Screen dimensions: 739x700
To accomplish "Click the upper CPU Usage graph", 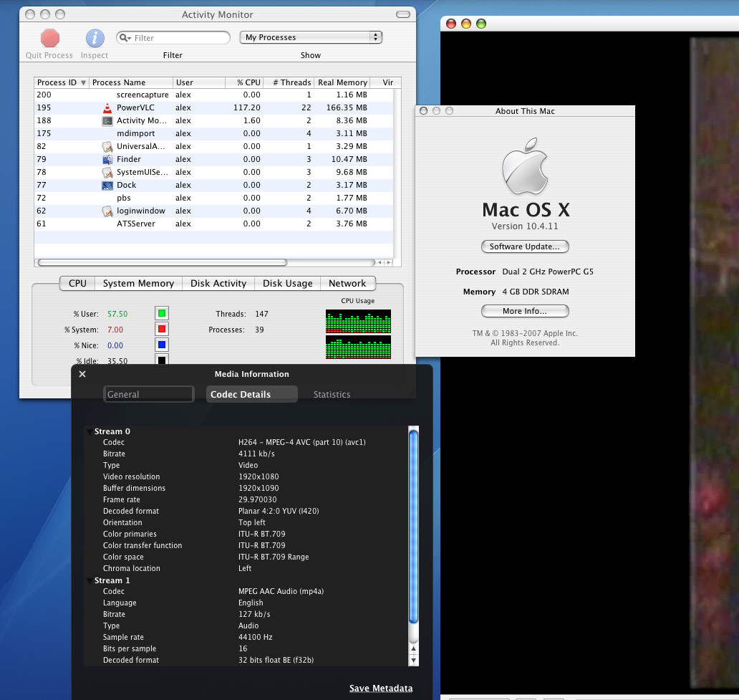I will click(x=358, y=321).
